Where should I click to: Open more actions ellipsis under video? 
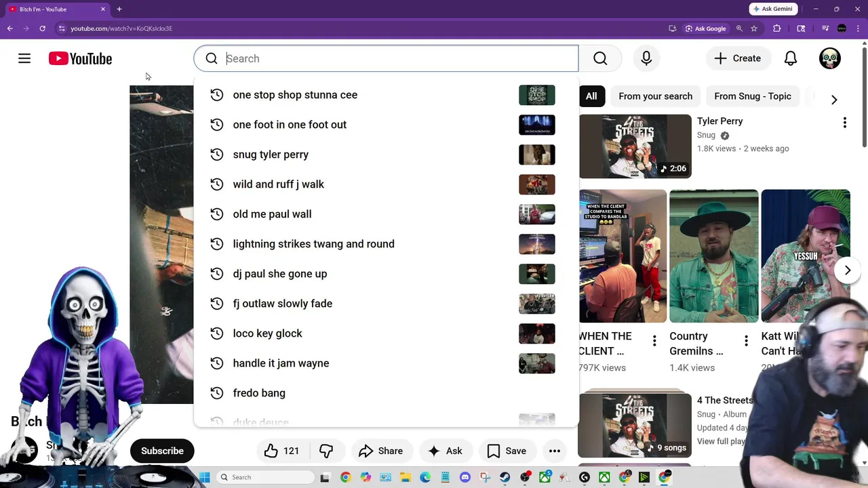click(x=554, y=451)
